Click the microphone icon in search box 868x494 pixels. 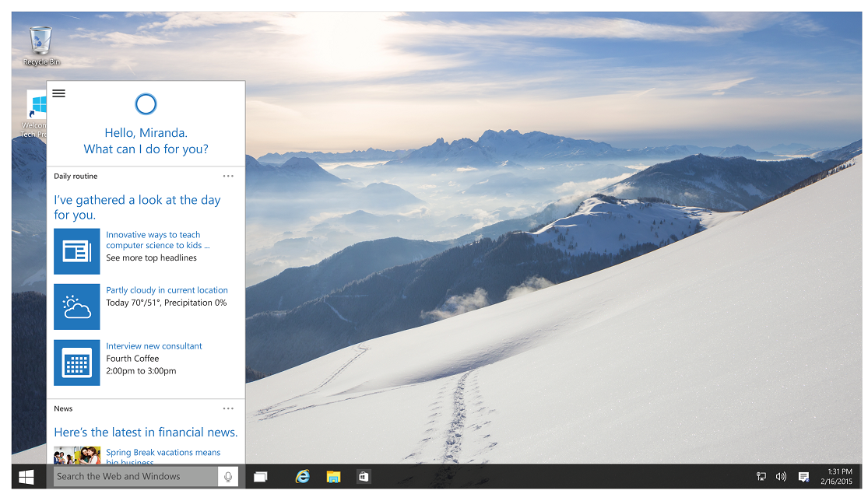click(x=228, y=476)
